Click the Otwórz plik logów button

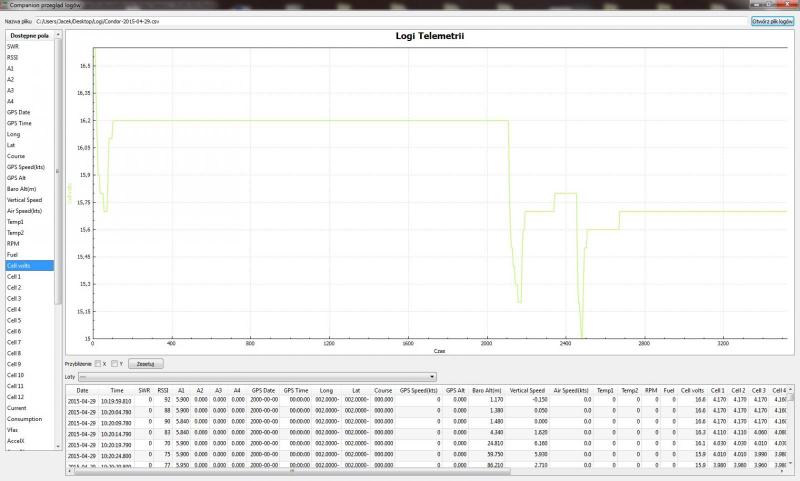pos(771,20)
